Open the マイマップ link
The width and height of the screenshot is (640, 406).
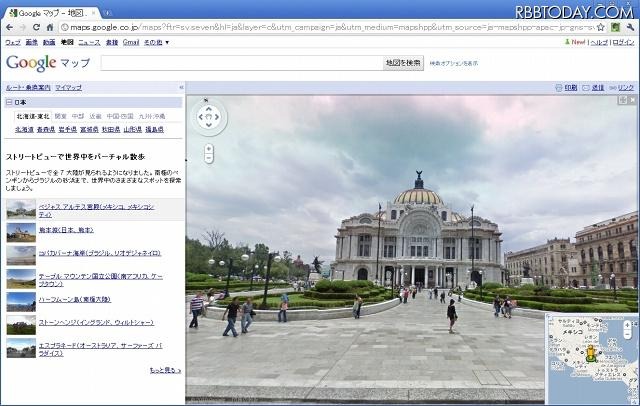click(68, 87)
